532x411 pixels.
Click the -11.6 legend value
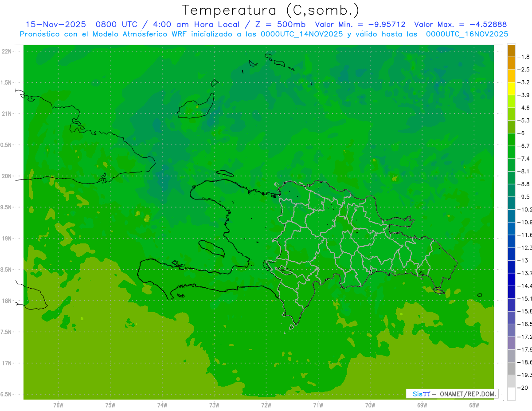524,235
